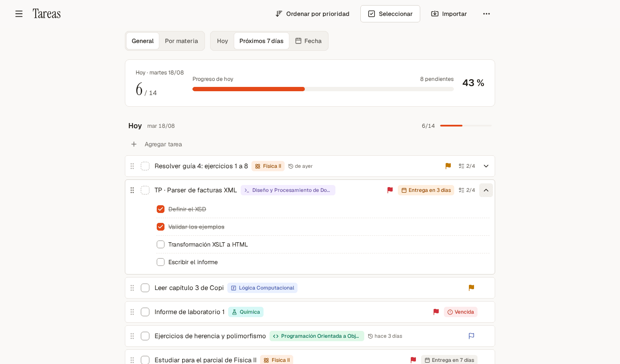Check off TP Parser de facturas XML

(x=145, y=190)
